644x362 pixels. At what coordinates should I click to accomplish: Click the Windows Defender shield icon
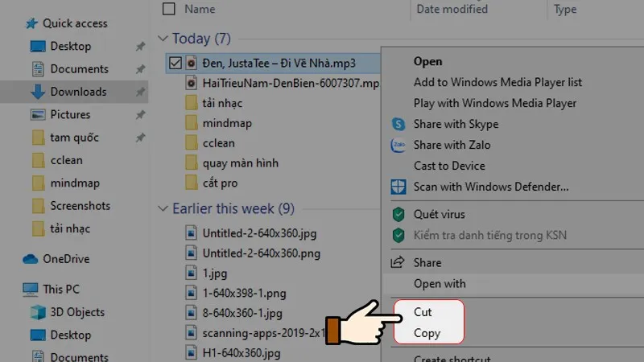click(x=398, y=187)
